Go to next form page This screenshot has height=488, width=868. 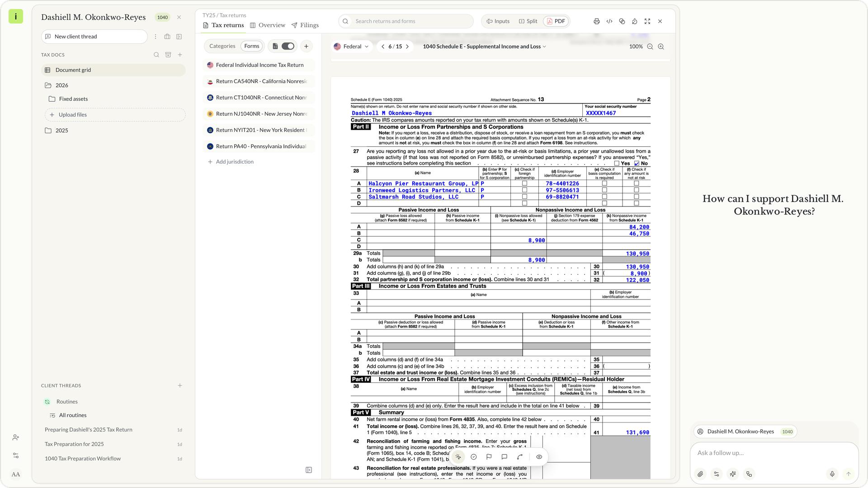coord(407,47)
